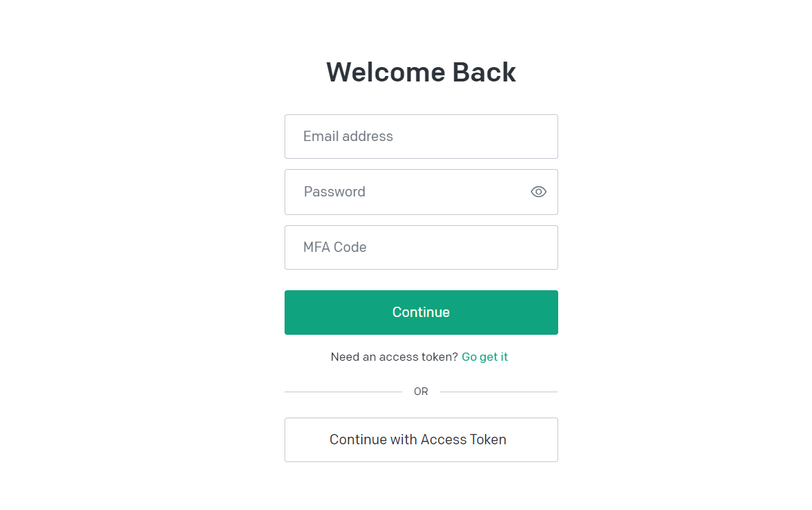Click inside the field labeled Password

(x=421, y=192)
